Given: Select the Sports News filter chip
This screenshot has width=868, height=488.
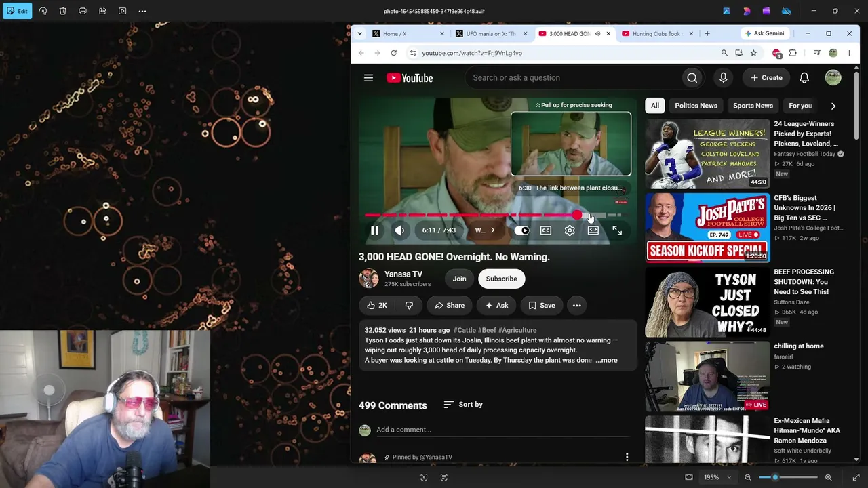Looking at the screenshot, I should coord(753,106).
